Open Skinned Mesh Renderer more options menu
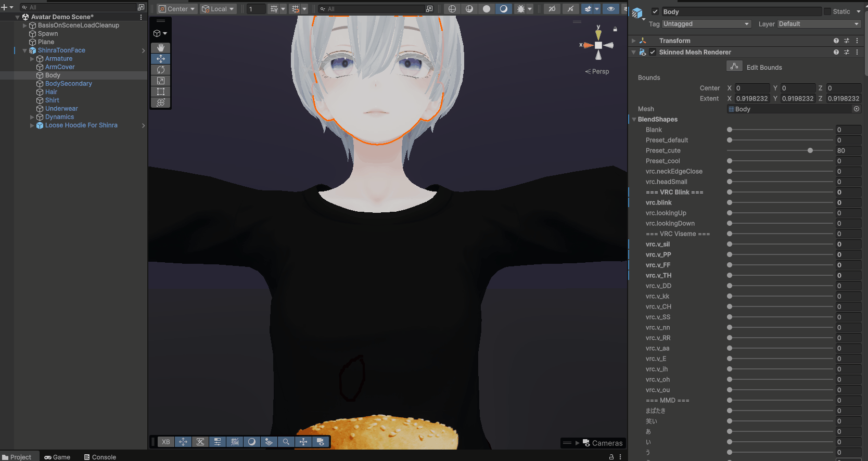This screenshot has height=461, width=868. point(857,52)
